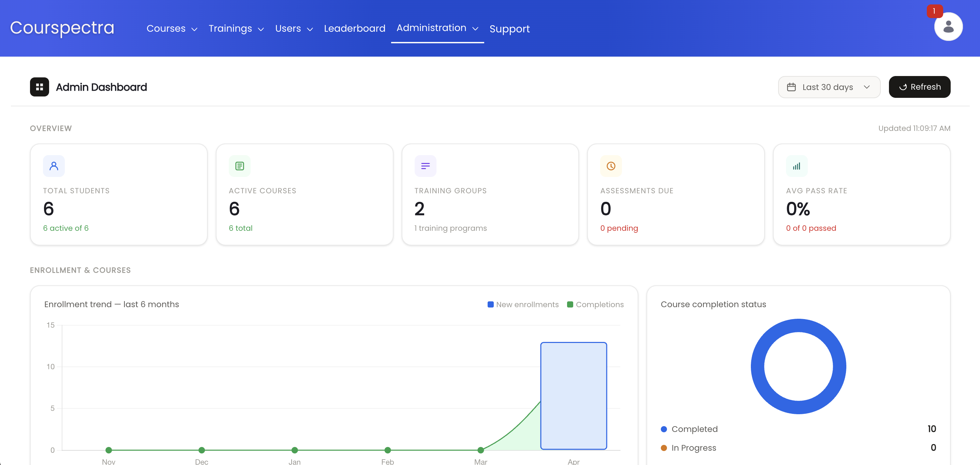
Task: Expand the Users chevron arrow
Action: pos(310,29)
